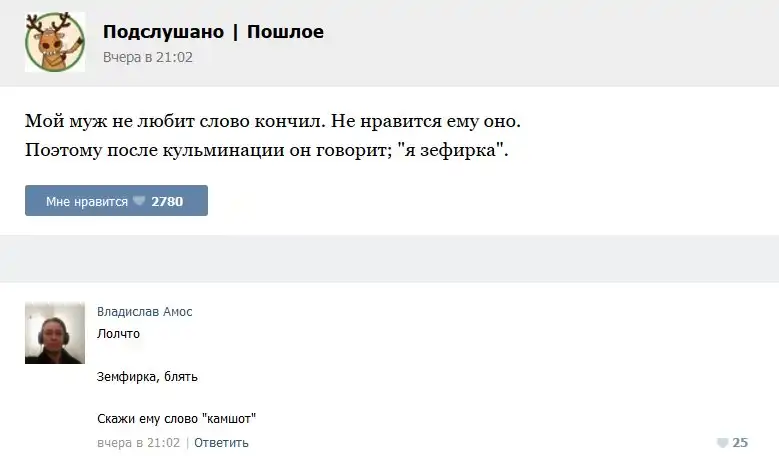The width and height of the screenshot is (779, 456).
Task: Click the post line mentioning "я зефирка"
Action: (x=267, y=151)
